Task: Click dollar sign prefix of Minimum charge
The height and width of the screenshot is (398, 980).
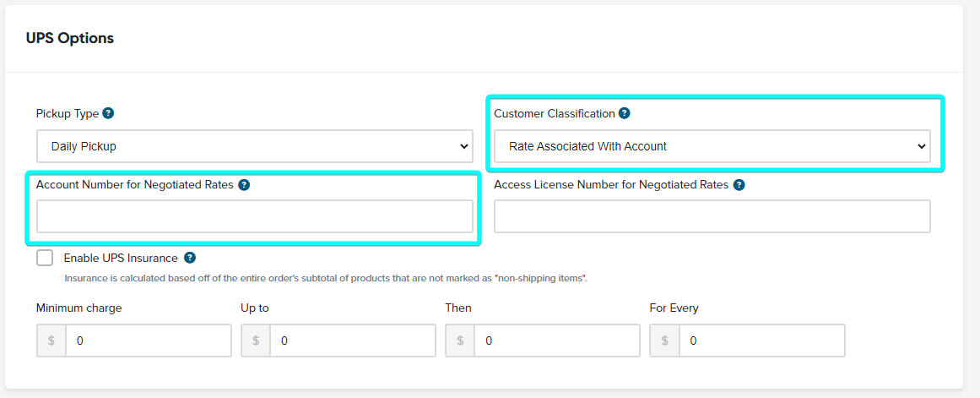Action: coord(51,341)
